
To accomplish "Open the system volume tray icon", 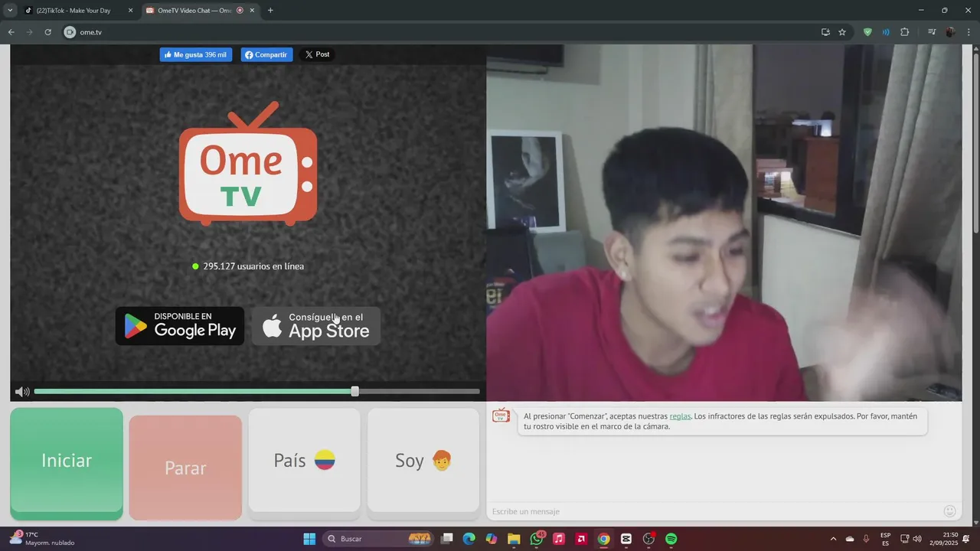I will coord(917,539).
